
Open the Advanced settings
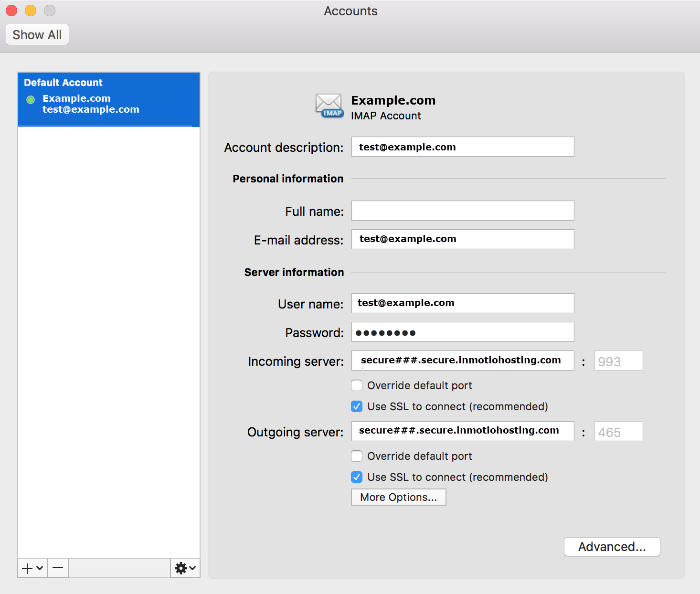coord(612,547)
